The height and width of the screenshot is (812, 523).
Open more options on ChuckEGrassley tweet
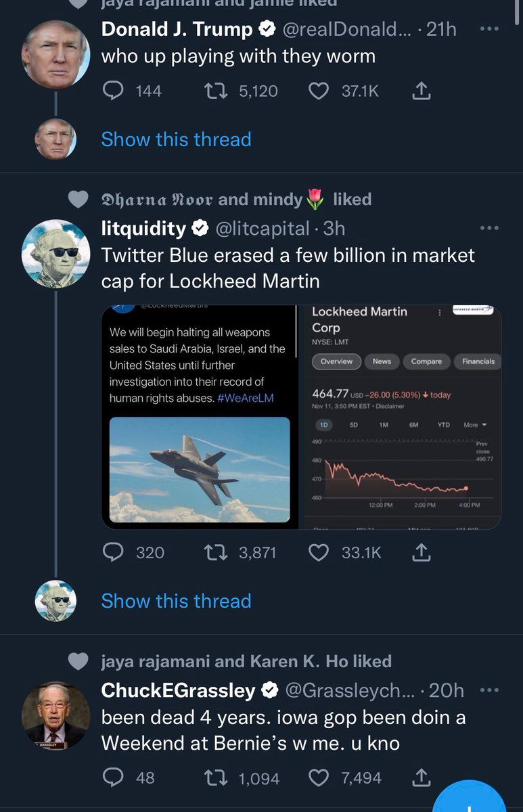point(489,690)
